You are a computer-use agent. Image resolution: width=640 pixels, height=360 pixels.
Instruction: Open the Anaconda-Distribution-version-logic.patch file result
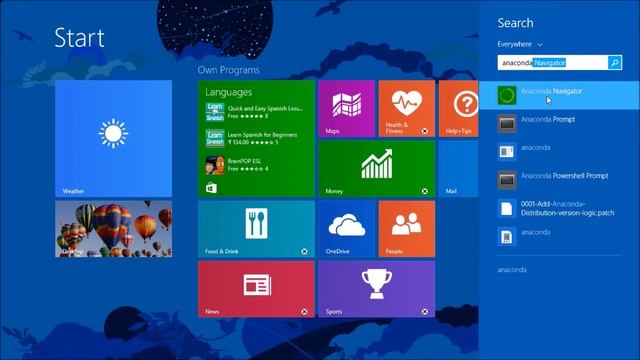click(559, 208)
